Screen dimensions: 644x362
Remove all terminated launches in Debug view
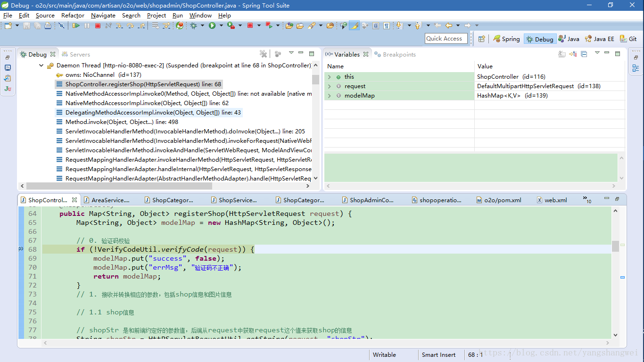263,54
